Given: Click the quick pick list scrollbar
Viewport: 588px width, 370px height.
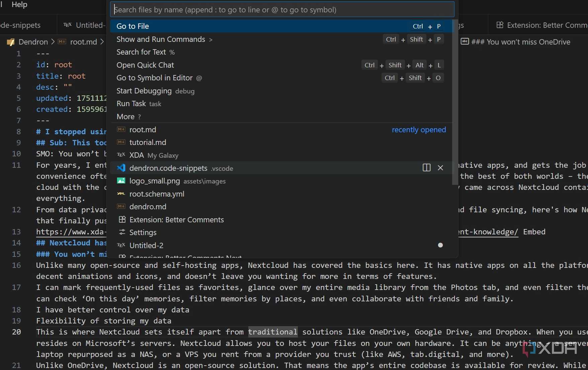Looking at the screenshot, I should tap(455, 102).
